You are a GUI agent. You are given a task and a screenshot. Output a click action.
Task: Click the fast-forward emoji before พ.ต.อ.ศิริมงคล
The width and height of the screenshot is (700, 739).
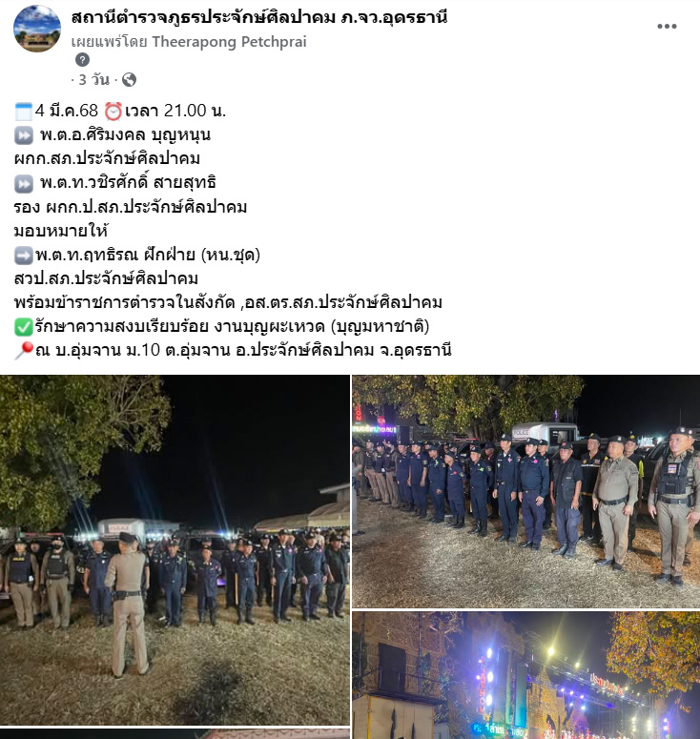coord(24,135)
